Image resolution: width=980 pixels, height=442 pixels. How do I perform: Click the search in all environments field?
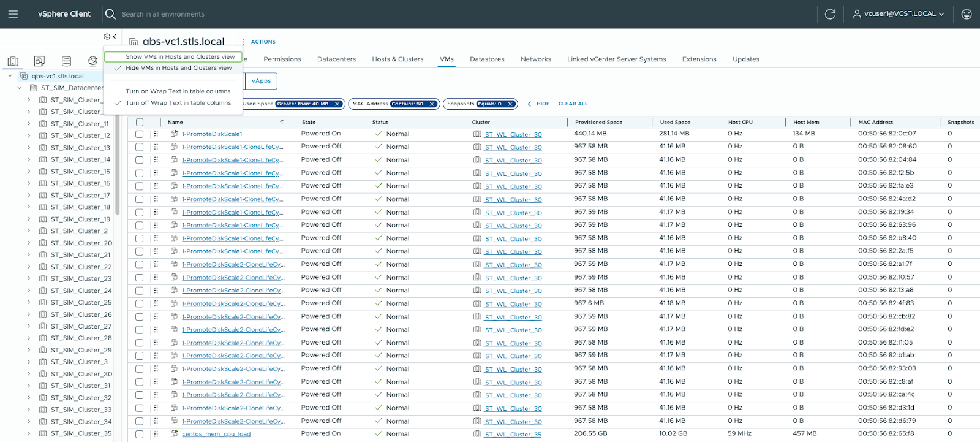click(x=163, y=14)
